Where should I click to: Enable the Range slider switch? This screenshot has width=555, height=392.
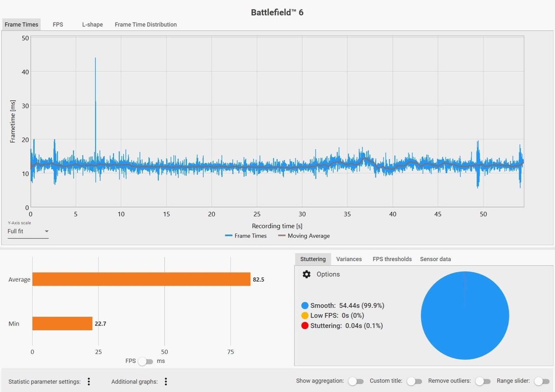[542, 381]
